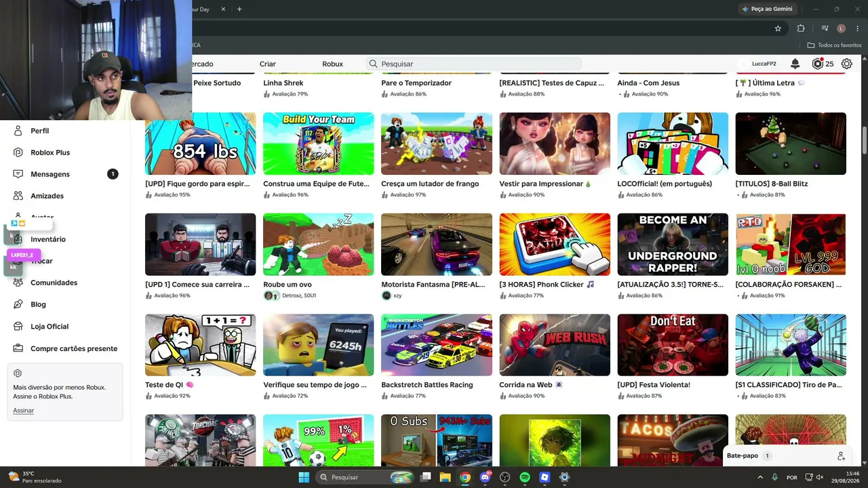868x488 pixels.
Task: Open the Robux navigation tab
Action: click(332, 64)
